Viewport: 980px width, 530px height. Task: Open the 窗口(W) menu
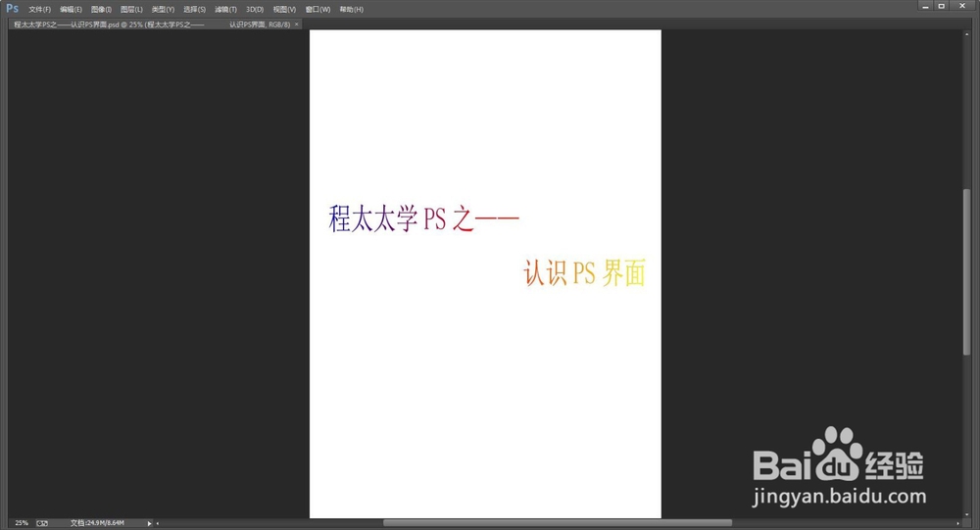318,10
